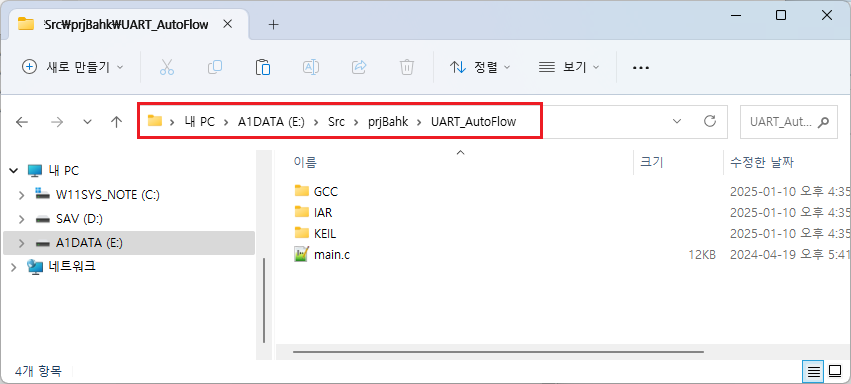The height and width of the screenshot is (384, 851).
Task: Click the Share icon in toolbar
Action: [x=359, y=67]
